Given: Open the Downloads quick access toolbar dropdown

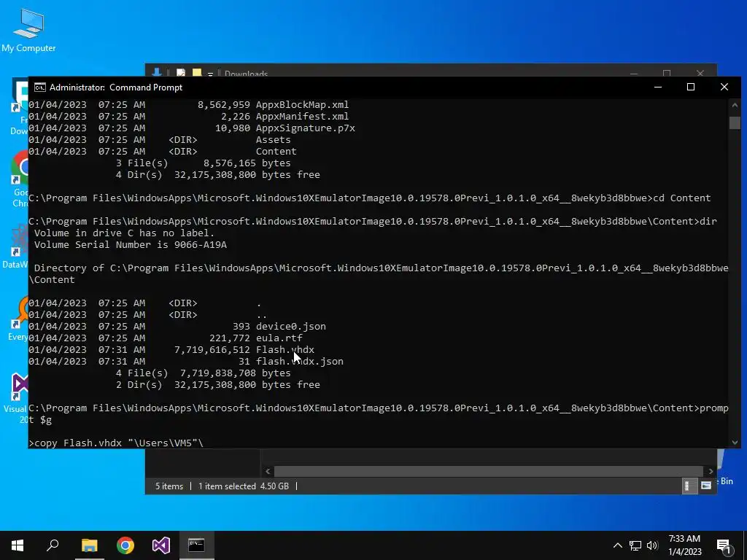Looking at the screenshot, I should coord(210,74).
